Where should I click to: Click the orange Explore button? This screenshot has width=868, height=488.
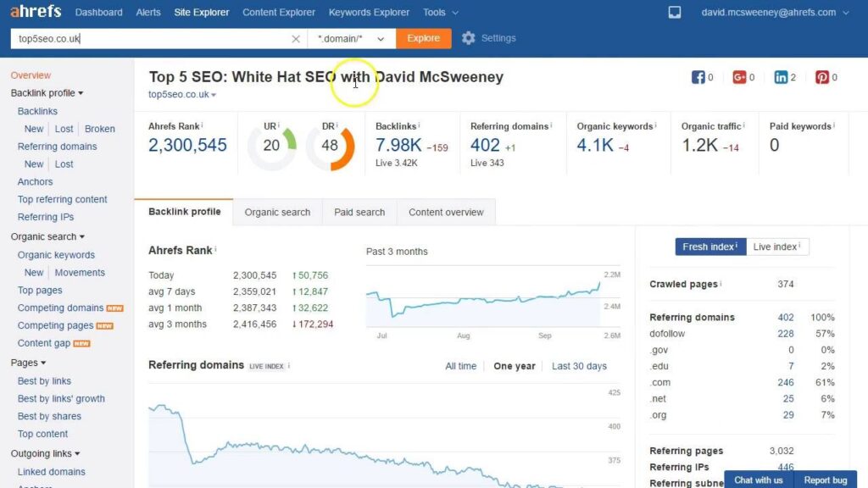(x=424, y=38)
